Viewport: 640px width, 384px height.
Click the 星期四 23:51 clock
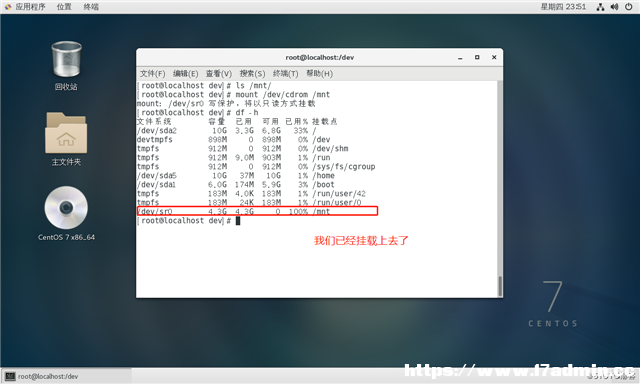(x=563, y=7)
